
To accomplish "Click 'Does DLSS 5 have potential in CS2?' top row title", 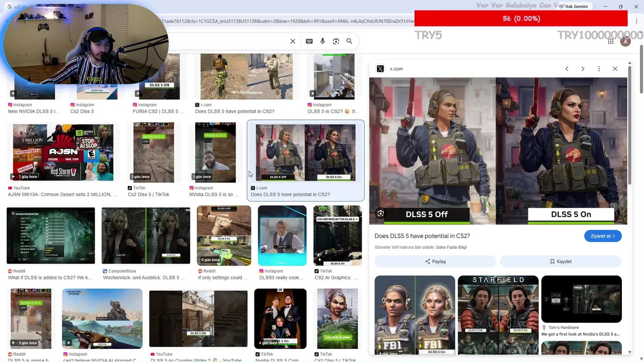I will (x=234, y=112).
